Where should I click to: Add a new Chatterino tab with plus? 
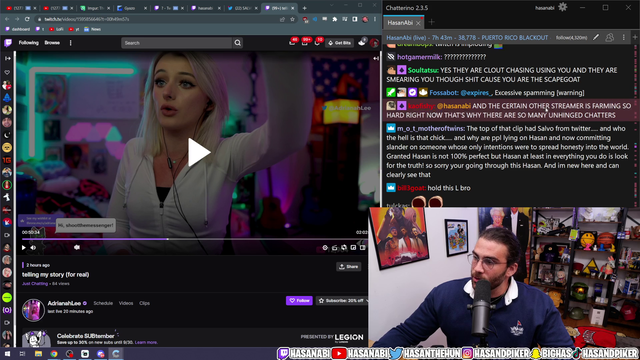431,22
